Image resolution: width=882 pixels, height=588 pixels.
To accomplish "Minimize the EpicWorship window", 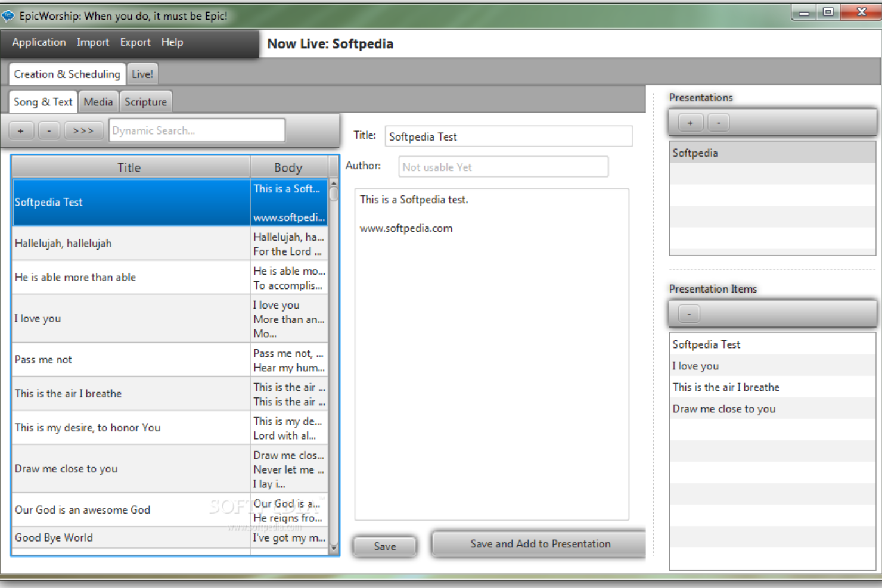I will tap(805, 12).
